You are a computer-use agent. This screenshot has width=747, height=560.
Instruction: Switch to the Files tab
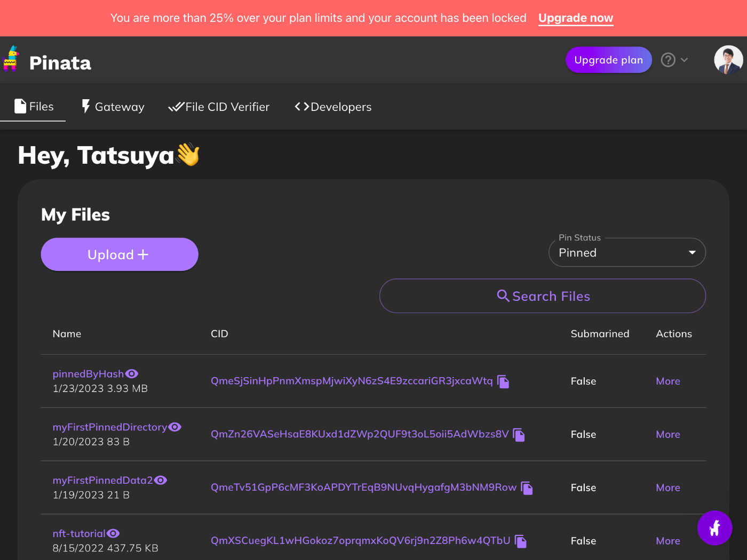(x=34, y=107)
